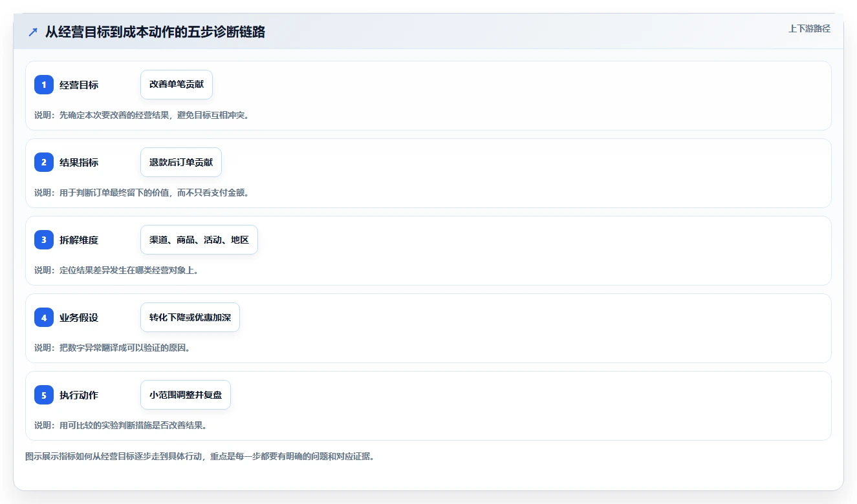Click the 转化下降或优惠加深 chip
This screenshot has width=857, height=504.
click(190, 317)
